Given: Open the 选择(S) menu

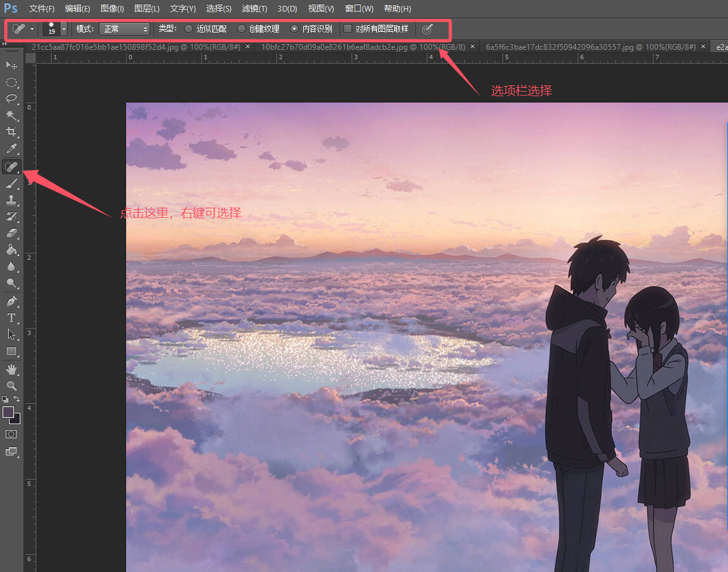Looking at the screenshot, I should [218, 8].
